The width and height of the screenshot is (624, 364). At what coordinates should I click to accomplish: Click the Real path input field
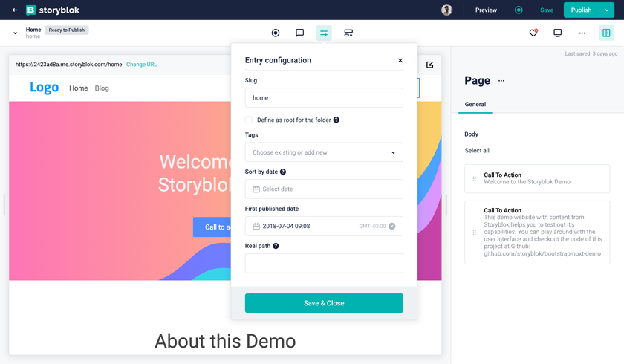click(324, 264)
